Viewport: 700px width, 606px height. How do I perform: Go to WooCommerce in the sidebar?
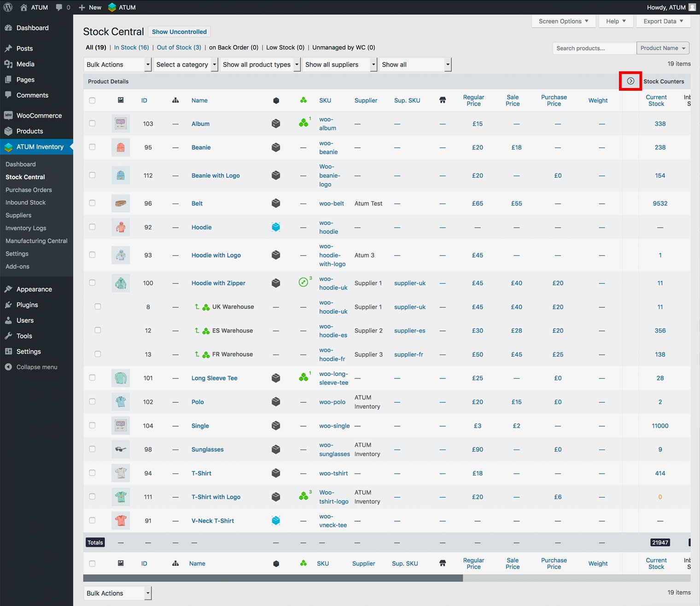[39, 115]
